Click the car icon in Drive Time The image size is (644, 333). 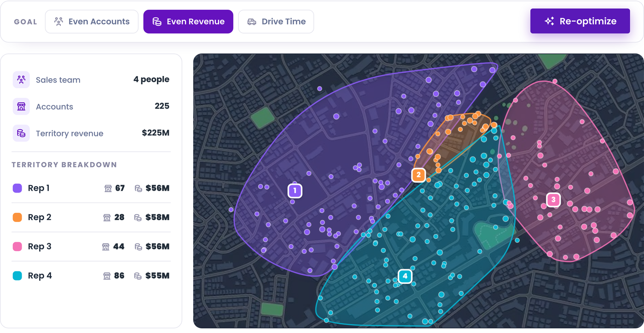(x=252, y=22)
